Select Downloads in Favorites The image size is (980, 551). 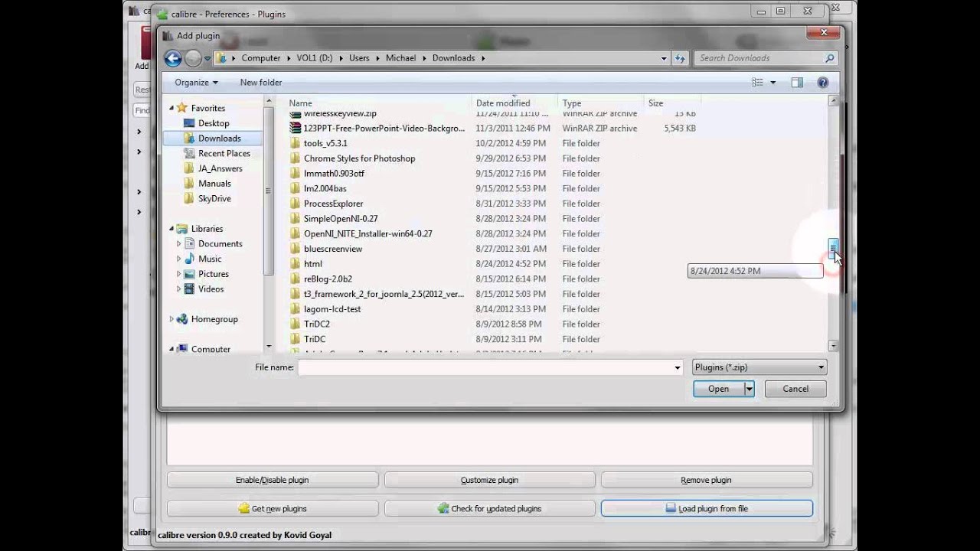coord(219,139)
